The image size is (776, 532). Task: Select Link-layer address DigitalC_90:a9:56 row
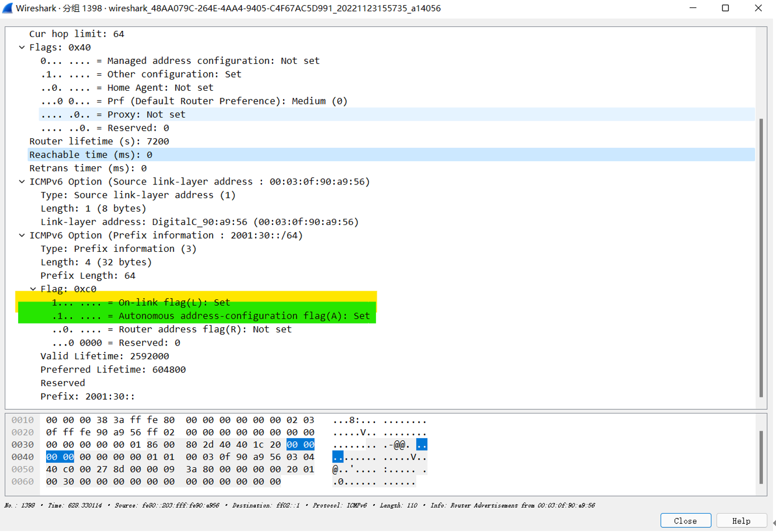click(x=397, y=222)
